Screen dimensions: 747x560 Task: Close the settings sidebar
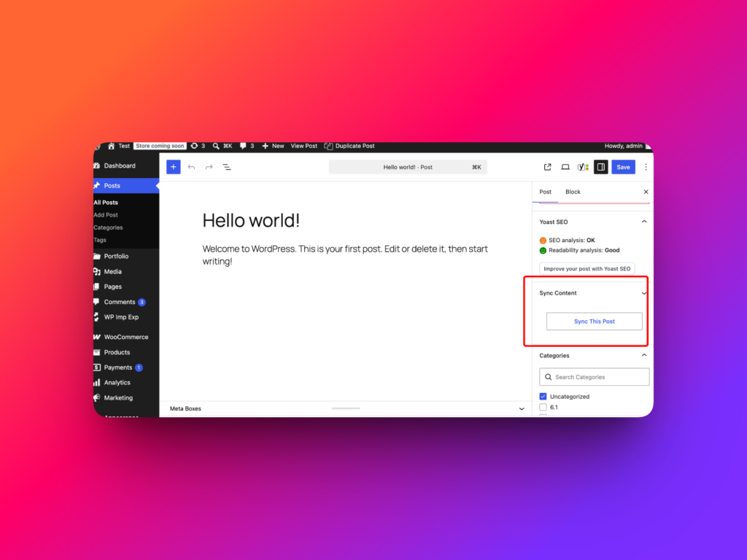pyautogui.click(x=646, y=192)
